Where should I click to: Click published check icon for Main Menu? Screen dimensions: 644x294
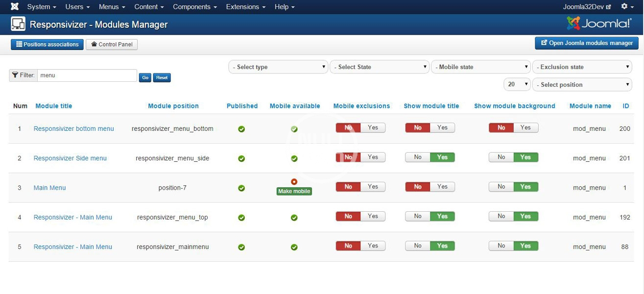coord(241,188)
